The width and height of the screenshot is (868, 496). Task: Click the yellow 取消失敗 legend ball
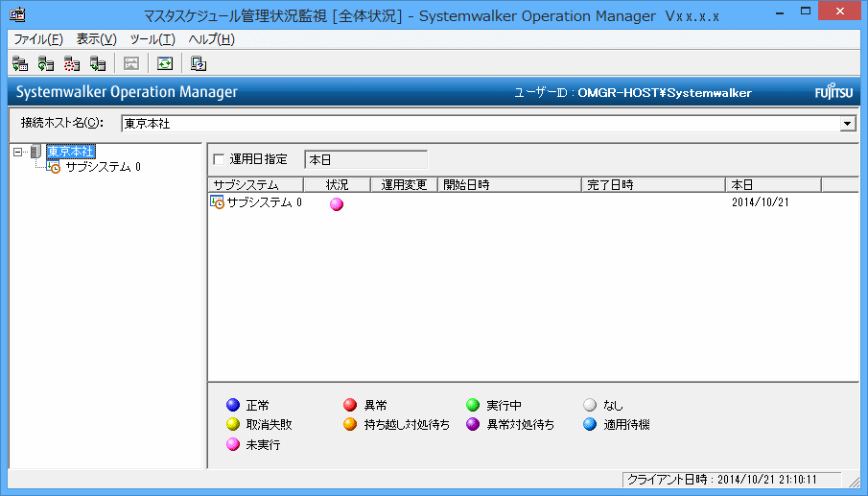point(233,424)
